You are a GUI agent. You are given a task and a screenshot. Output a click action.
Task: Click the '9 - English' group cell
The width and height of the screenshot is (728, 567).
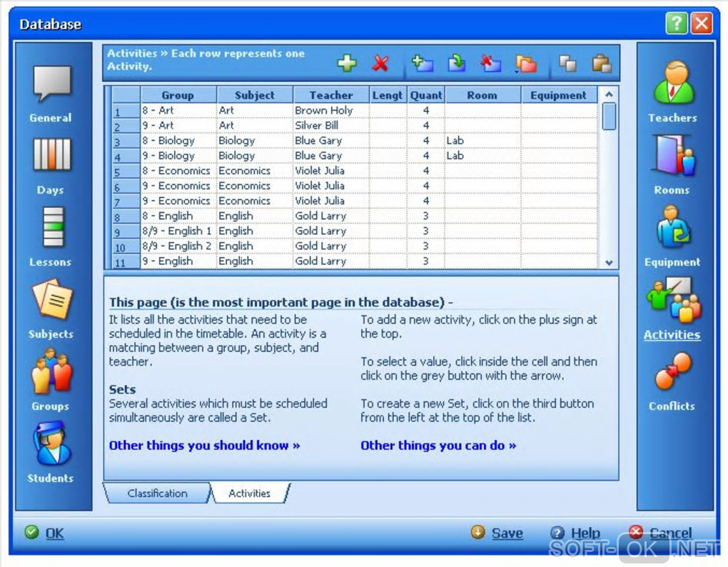coord(178,261)
